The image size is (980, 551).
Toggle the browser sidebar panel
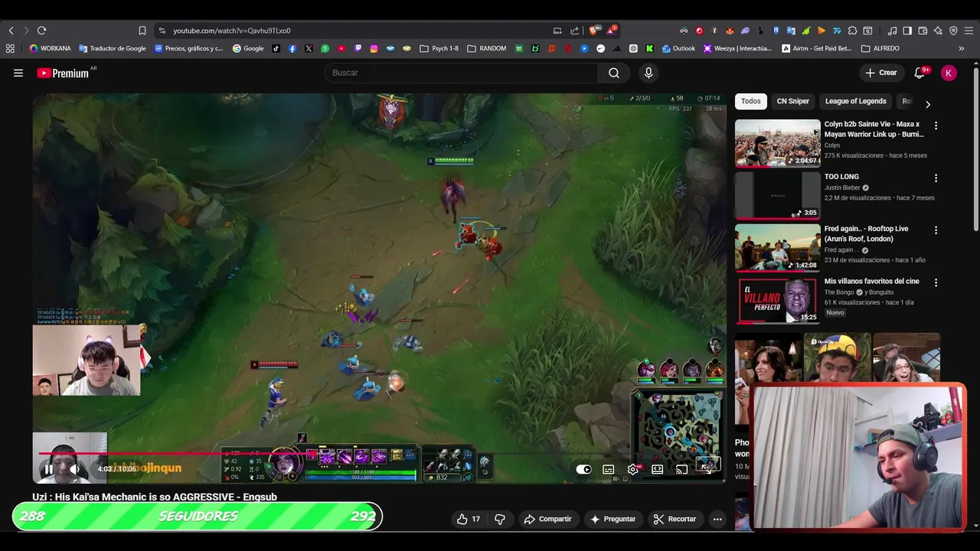907,31
